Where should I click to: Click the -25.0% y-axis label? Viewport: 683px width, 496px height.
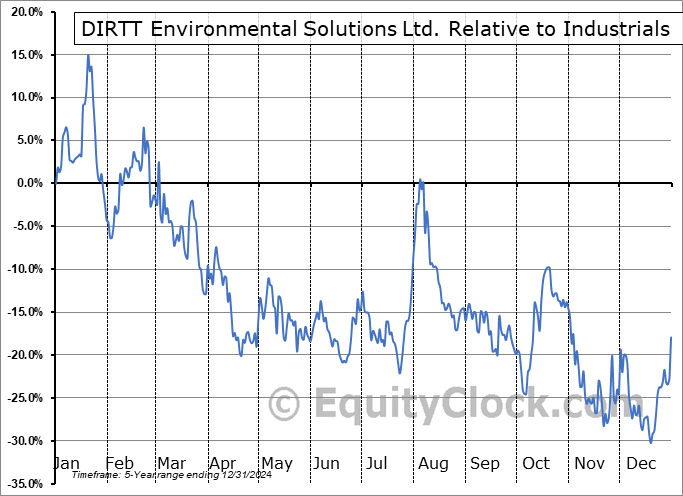tap(22, 398)
